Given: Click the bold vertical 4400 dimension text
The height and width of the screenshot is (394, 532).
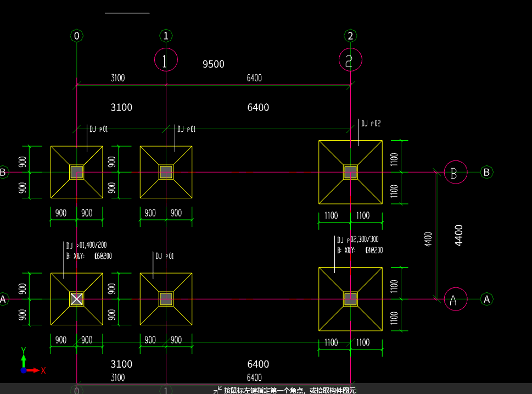Looking at the screenshot, I should pyautogui.click(x=458, y=235).
